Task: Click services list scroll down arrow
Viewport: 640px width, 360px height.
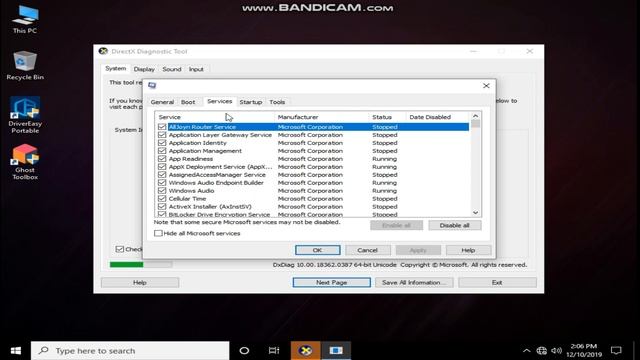Action: point(475,212)
